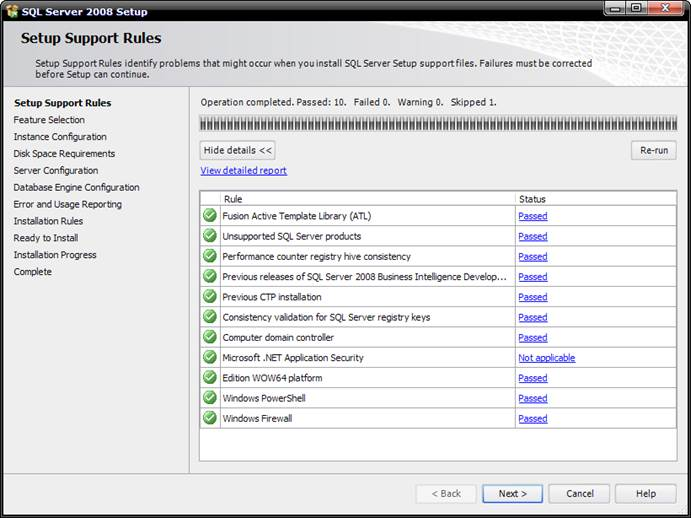
Task: Click the rule check progress bar
Action: pos(438,124)
